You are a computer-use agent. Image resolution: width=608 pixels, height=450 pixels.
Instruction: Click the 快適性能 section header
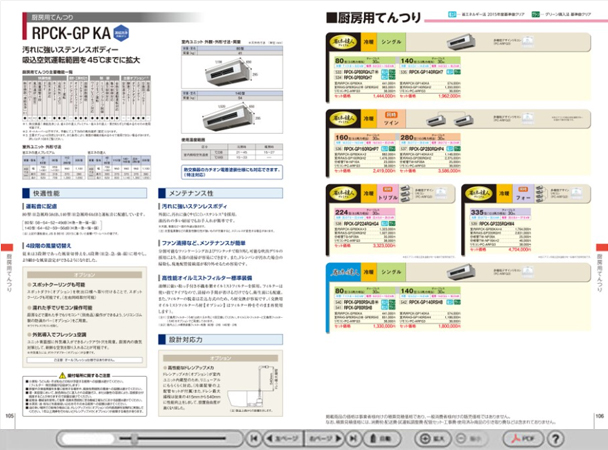[x=85, y=193]
